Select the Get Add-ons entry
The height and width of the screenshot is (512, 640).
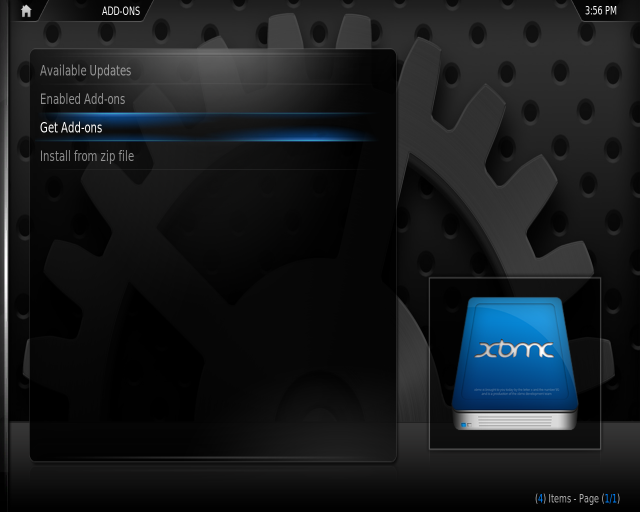[204, 127]
